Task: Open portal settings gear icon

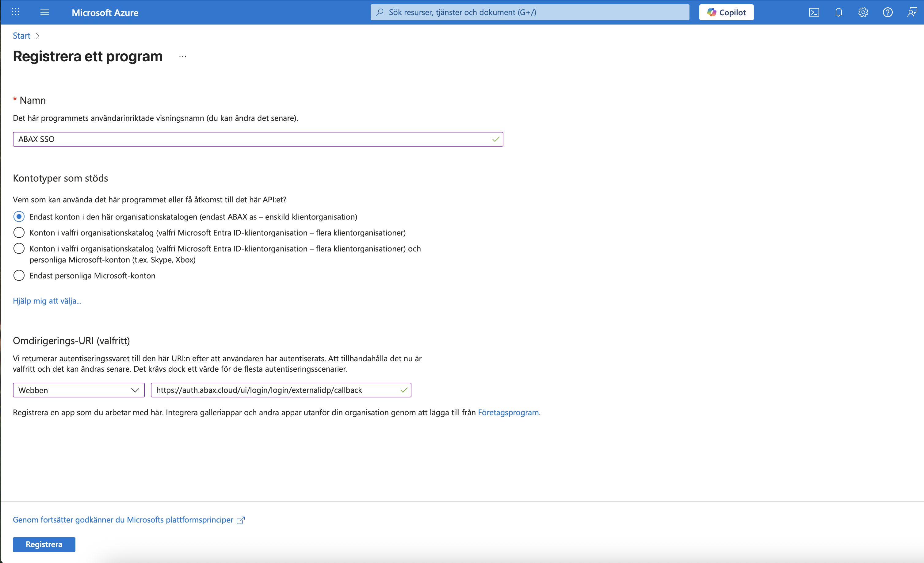Action: (x=863, y=12)
